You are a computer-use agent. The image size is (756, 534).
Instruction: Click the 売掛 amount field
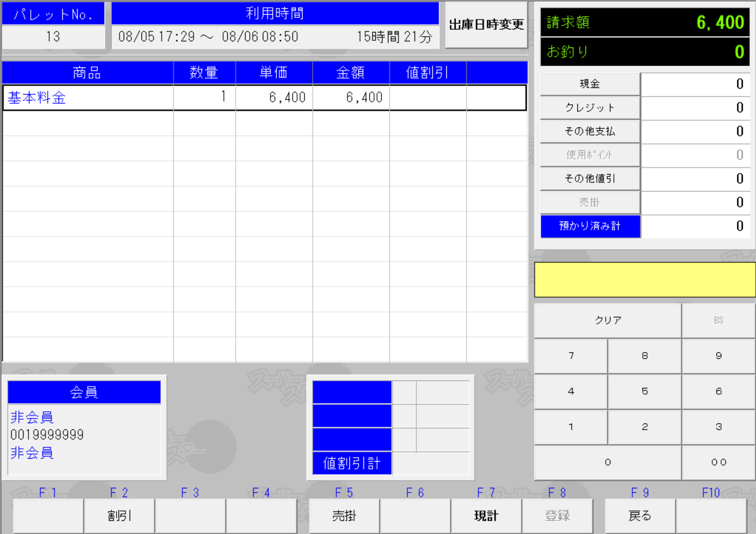695,202
